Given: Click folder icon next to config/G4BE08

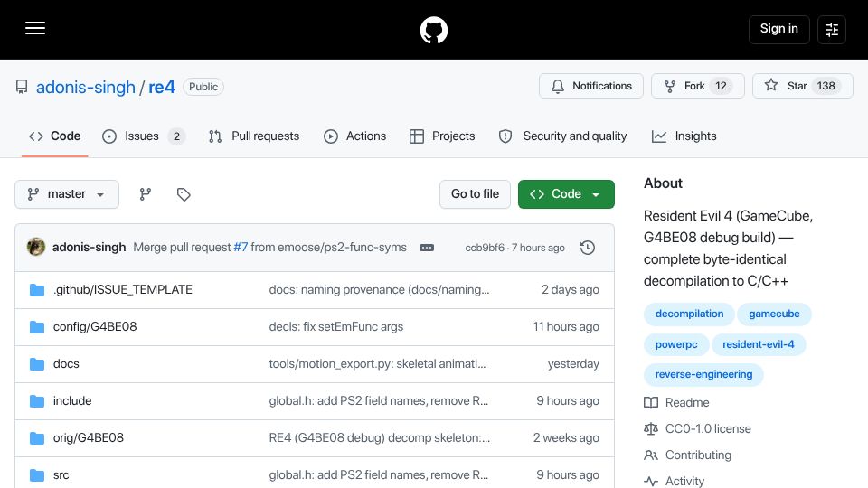Looking at the screenshot, I should [37, 326].
